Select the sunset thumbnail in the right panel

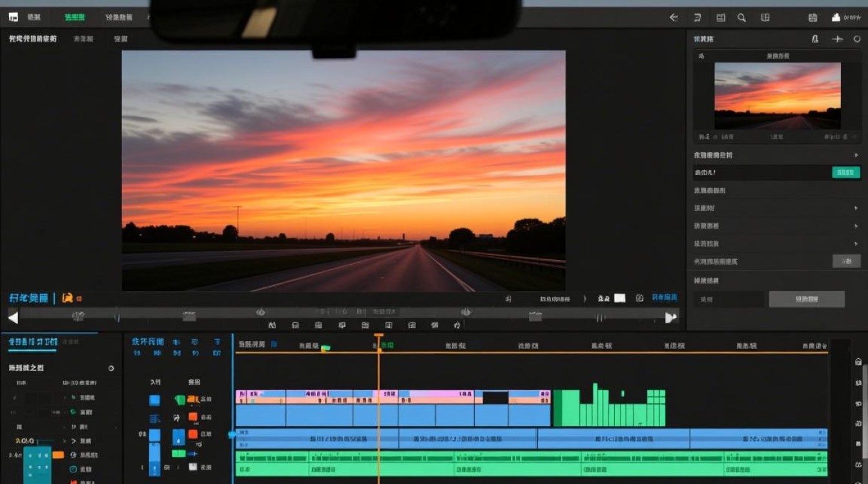click(x=778, y=96)
